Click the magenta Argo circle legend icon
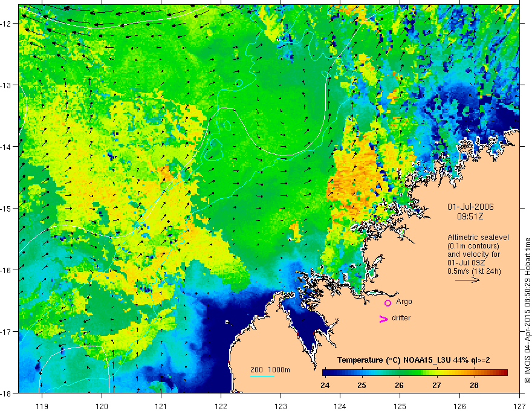532x411 pixels. click(388, 303)
